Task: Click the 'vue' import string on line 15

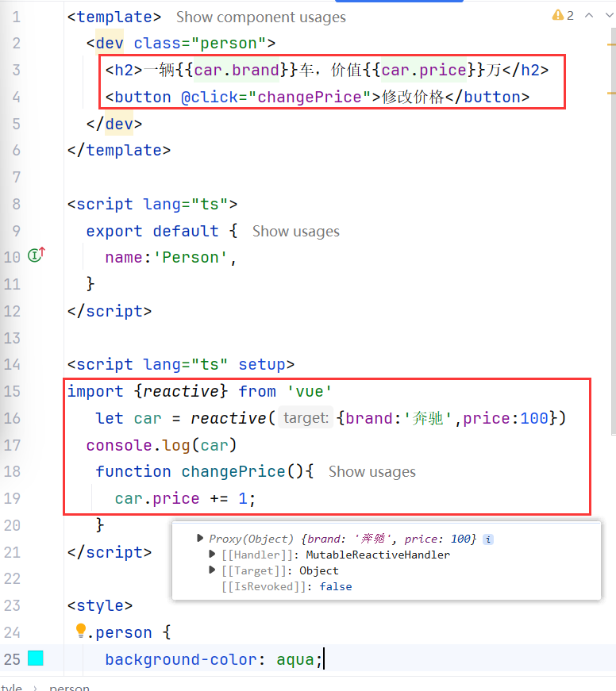Action: (x=309, y=391)
